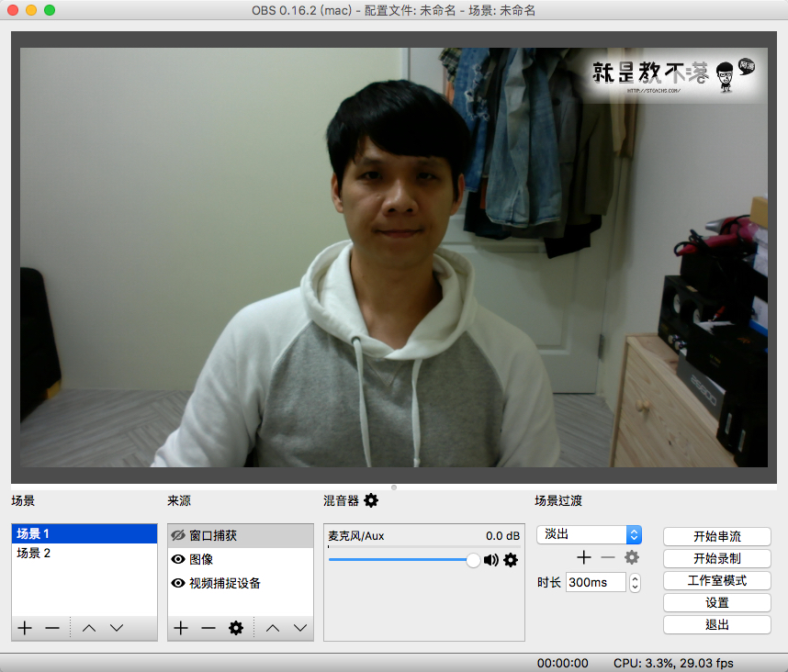Viewport: 788px width, 672px height.
Task: Show the hidden 窗口捕获 source
Action: pos(178,535)
